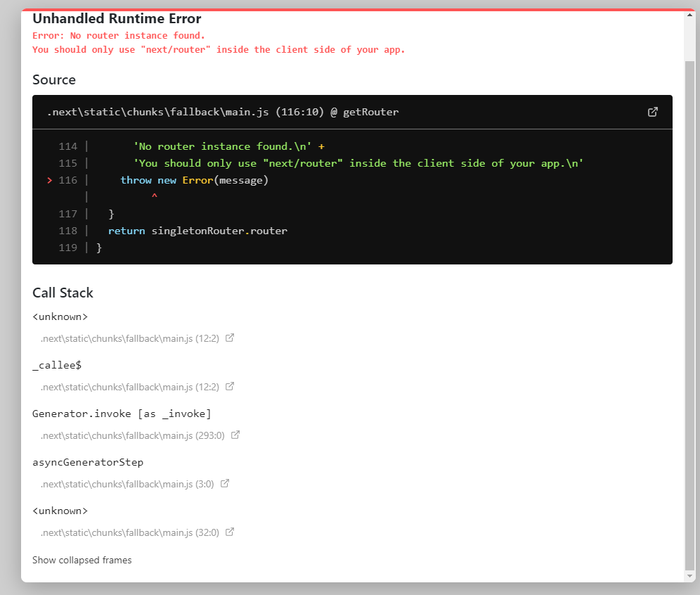
Task: Click Unhandled Runtime Error heading
Action: coord(117,19)
